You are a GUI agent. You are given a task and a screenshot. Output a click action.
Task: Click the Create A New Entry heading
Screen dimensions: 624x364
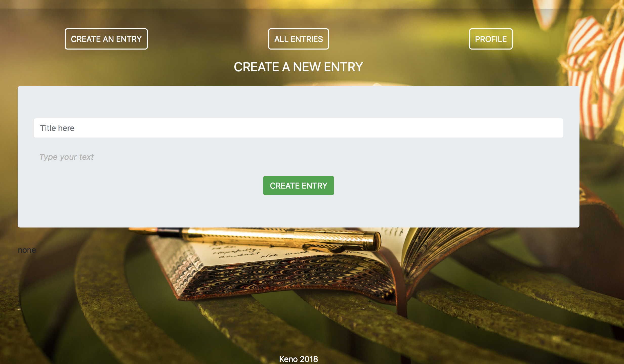click(298, 67)
